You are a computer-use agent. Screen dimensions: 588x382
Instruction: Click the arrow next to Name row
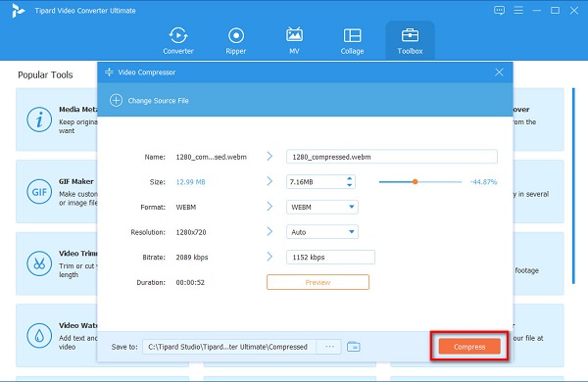[x=269, y=157]
